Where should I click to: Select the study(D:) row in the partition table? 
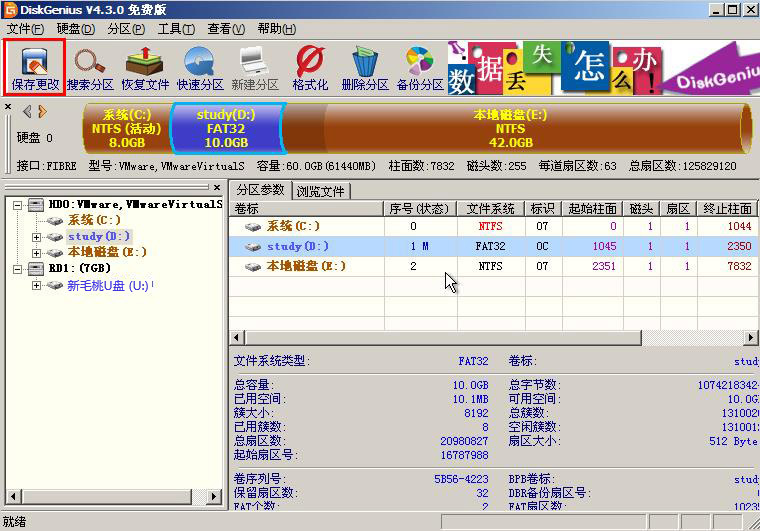point(493,246)
